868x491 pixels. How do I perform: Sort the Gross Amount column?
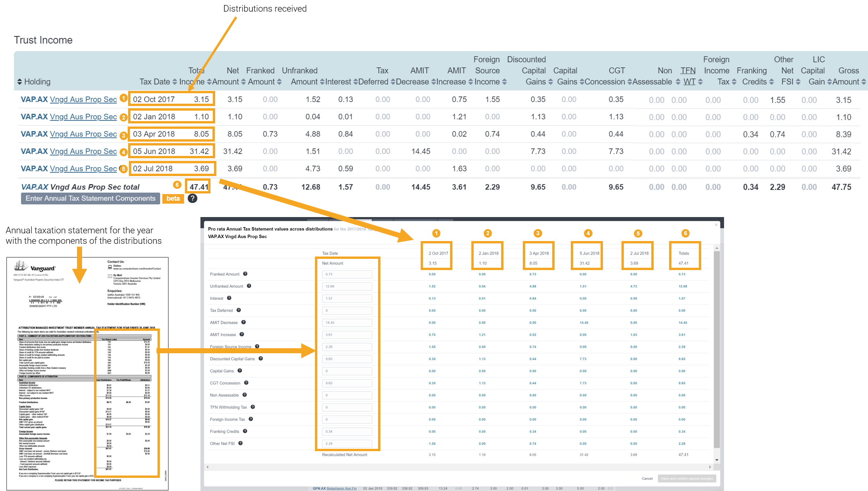coord(865,82)
